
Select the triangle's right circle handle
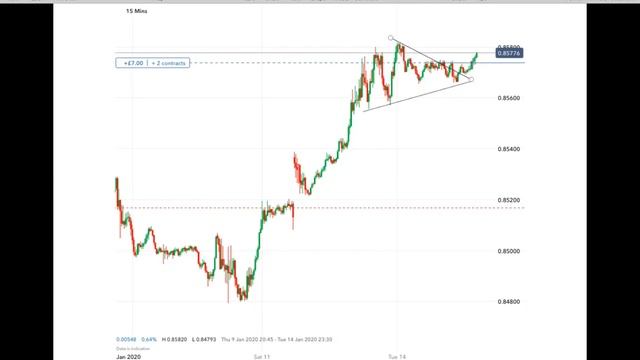click(471, 79)
